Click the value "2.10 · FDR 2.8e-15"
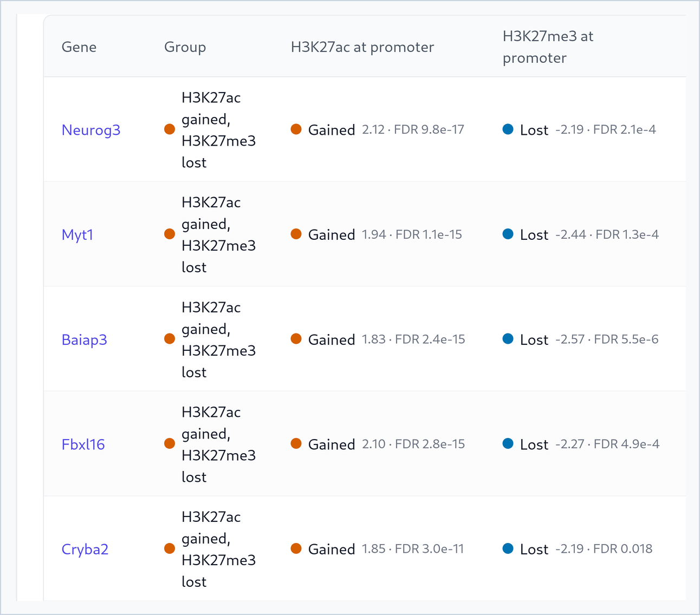700x615 pixels. (413, 444)
